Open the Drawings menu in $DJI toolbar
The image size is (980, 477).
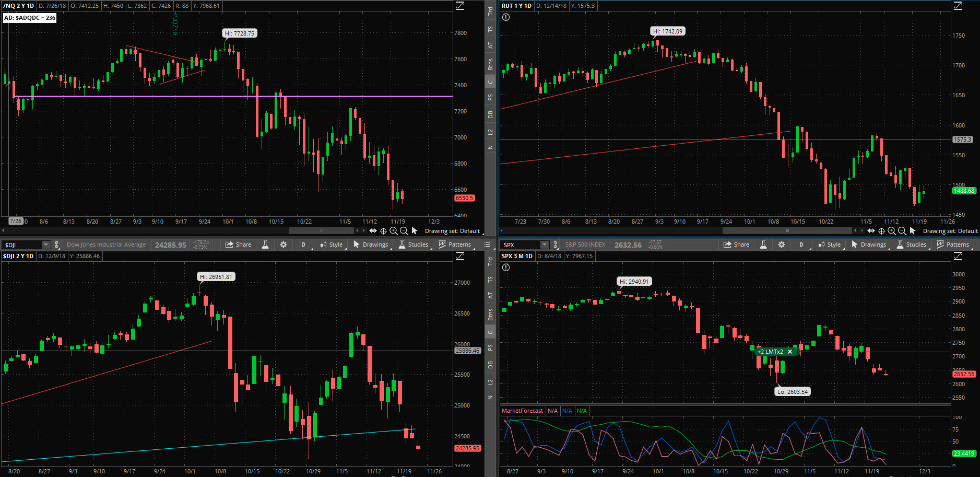click(371, 245)
